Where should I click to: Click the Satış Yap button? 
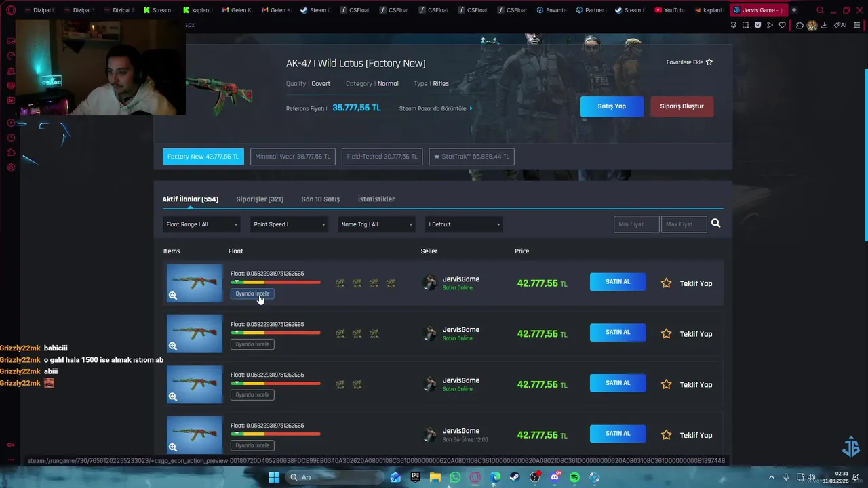click(612, 106)
